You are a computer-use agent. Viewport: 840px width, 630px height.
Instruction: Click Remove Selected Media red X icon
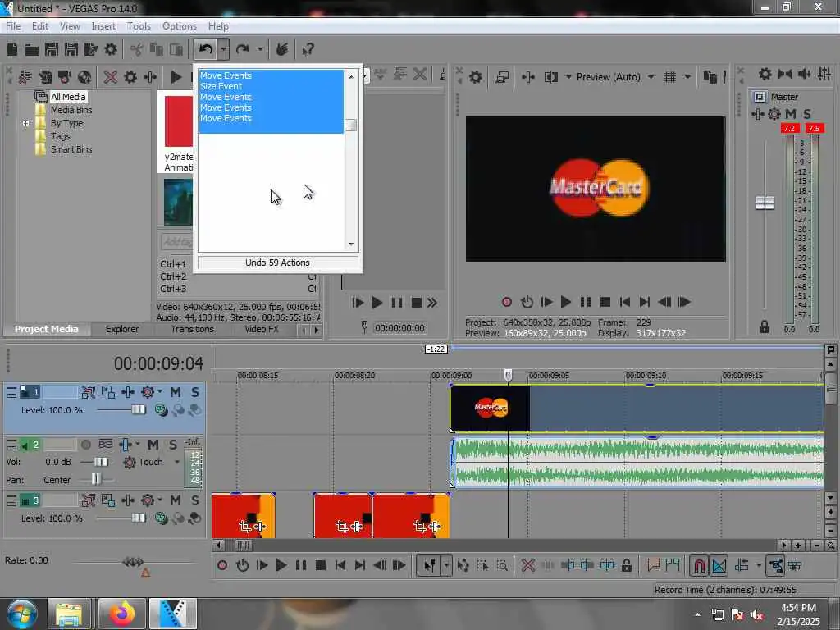pyautogui.click(x=111, y=77)
